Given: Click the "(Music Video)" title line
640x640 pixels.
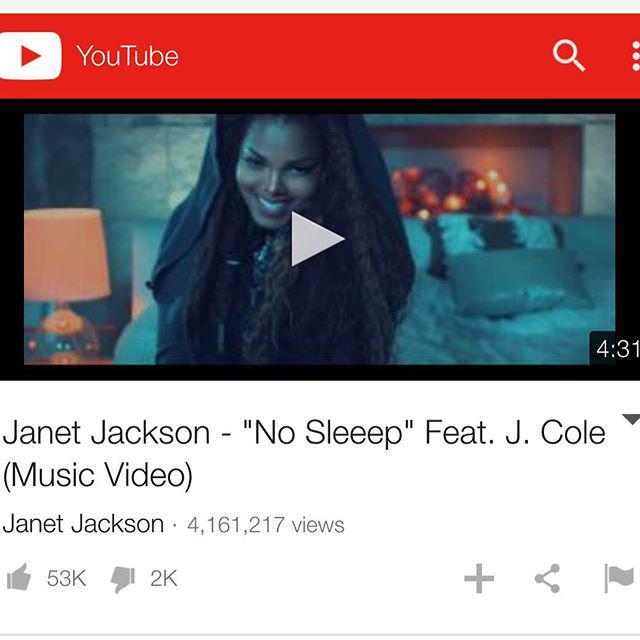Looking at the screenshot, I should [x=98, y=475].
